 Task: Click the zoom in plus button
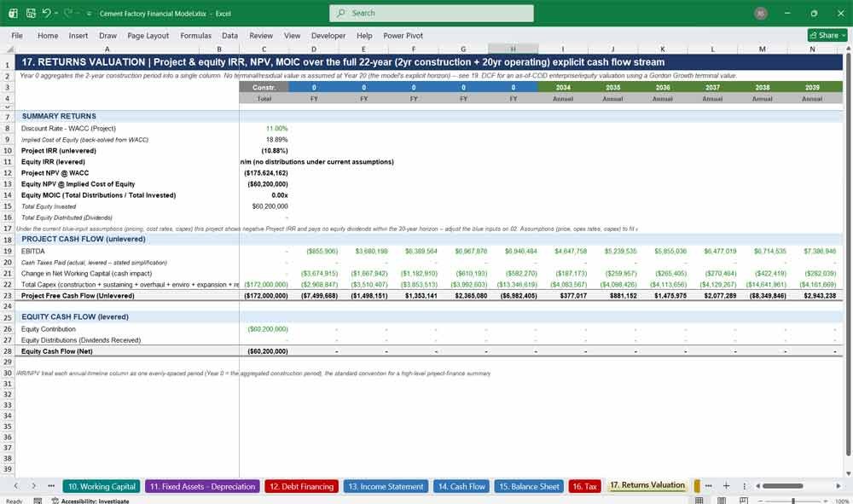[x=826, y=501]
